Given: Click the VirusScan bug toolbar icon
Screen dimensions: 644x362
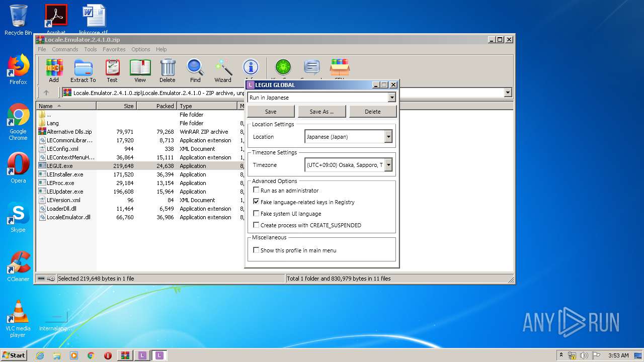Looking at the screenshot, I should coord(283,68).
